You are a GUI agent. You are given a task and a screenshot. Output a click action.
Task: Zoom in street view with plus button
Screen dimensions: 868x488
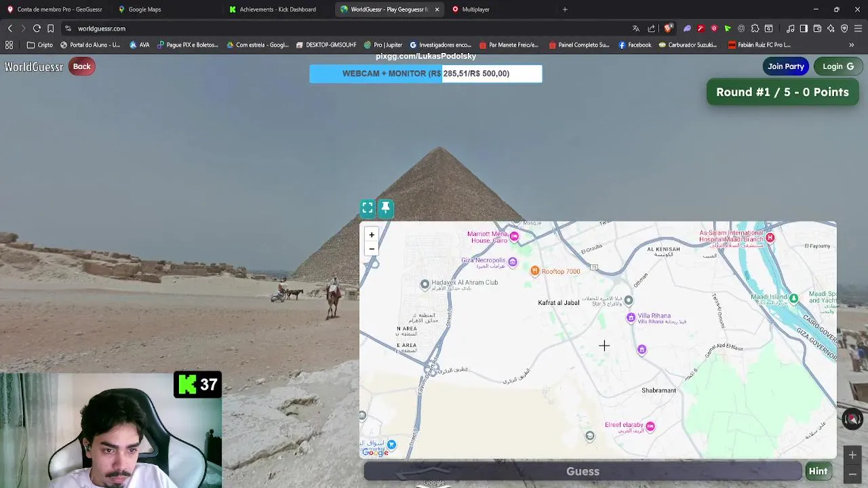pyautogui.click(x=852, y=455)
